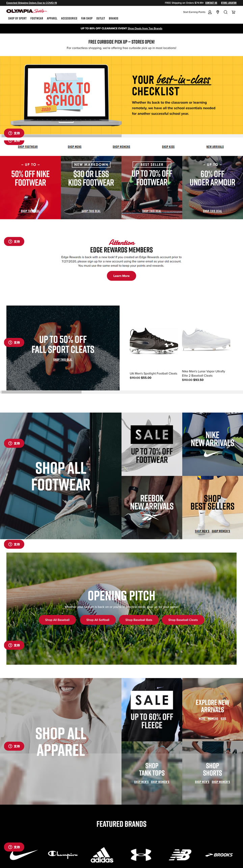Click the hero carousel scrollbar under banner
243x868 pixels.
(122, 136)
